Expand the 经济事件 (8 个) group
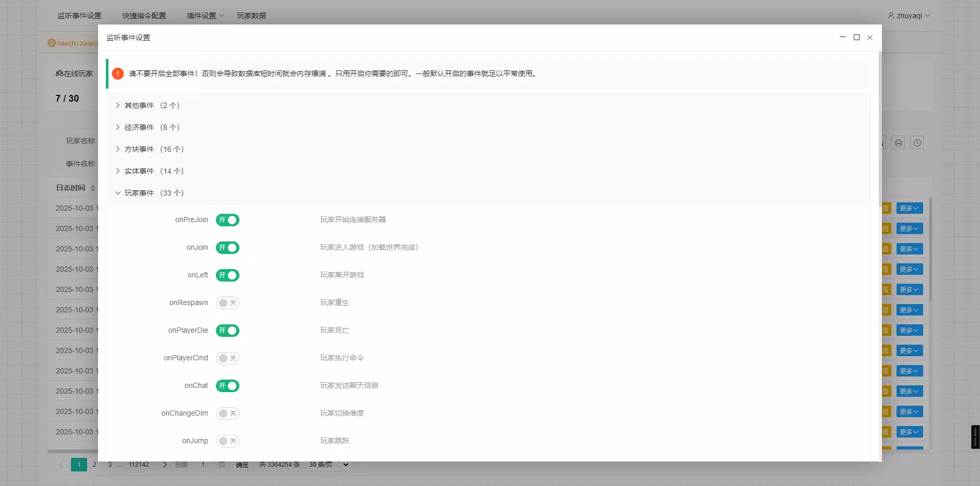 (x=488, y=127)
